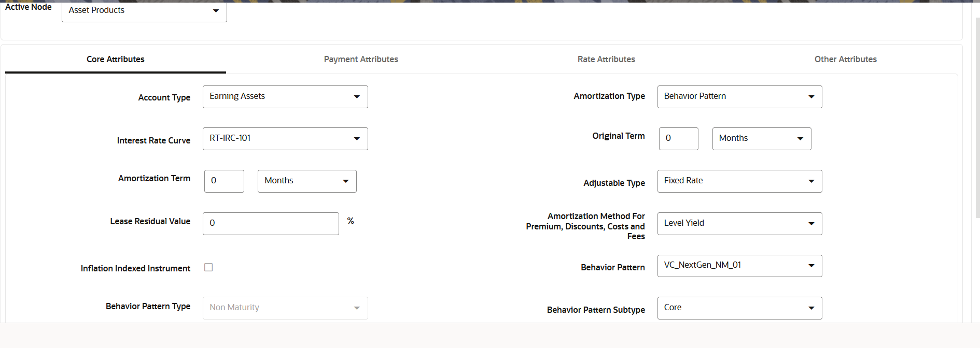Click the Amortization Term value field
The width and height of the screenshot is (980, 348).
click(x=224, y=181)
